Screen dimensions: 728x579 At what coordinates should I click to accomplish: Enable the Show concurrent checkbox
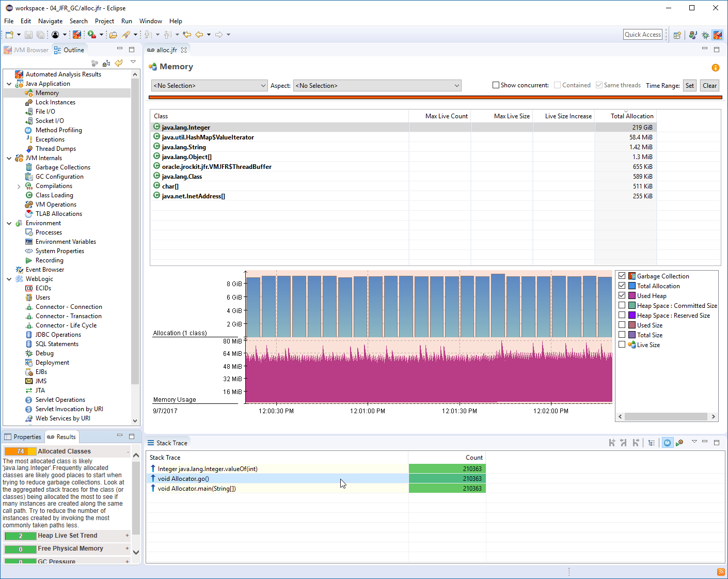click(496, 85)
